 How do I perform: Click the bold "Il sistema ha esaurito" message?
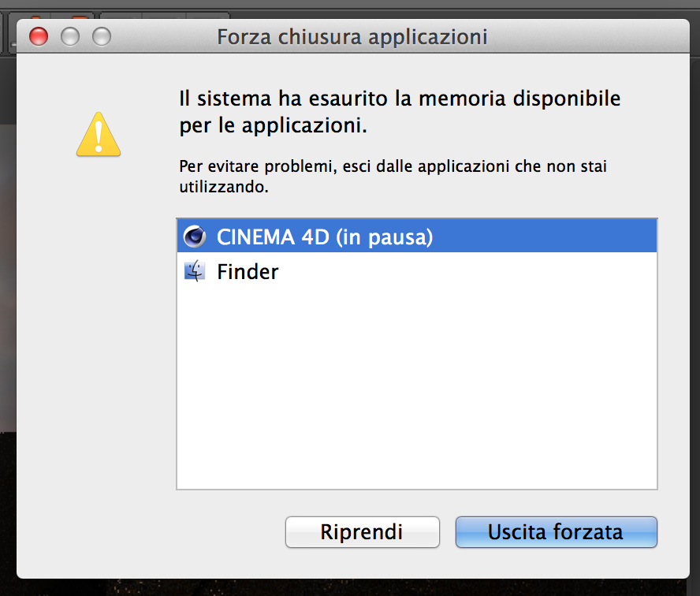(400, 111)
